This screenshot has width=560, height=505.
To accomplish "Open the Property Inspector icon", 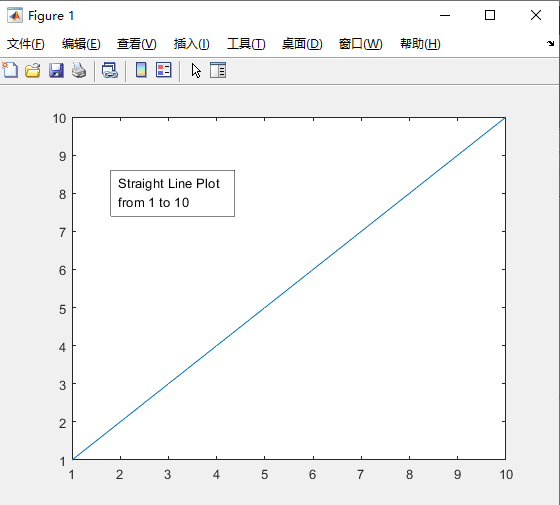I will click(x=218, y=70).
